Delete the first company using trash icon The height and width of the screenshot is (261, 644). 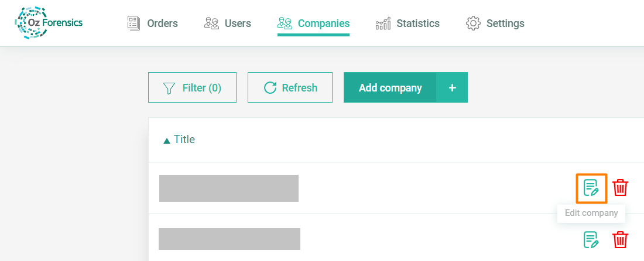(x=620, y=188)
